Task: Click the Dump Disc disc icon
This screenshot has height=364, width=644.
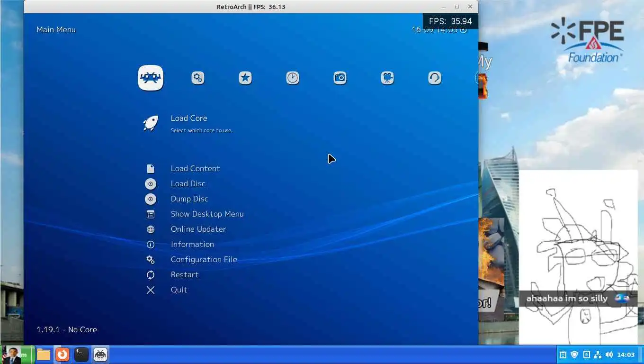Action: pyautogui.click(x=151, y=199)
